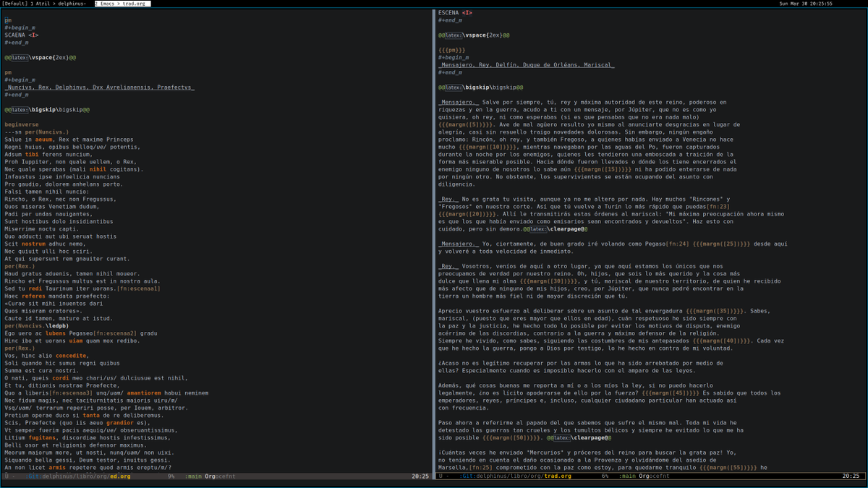The image size is (868, 488).
Task: Click the :main branch label in left mode line
Action: coord(193,476)
